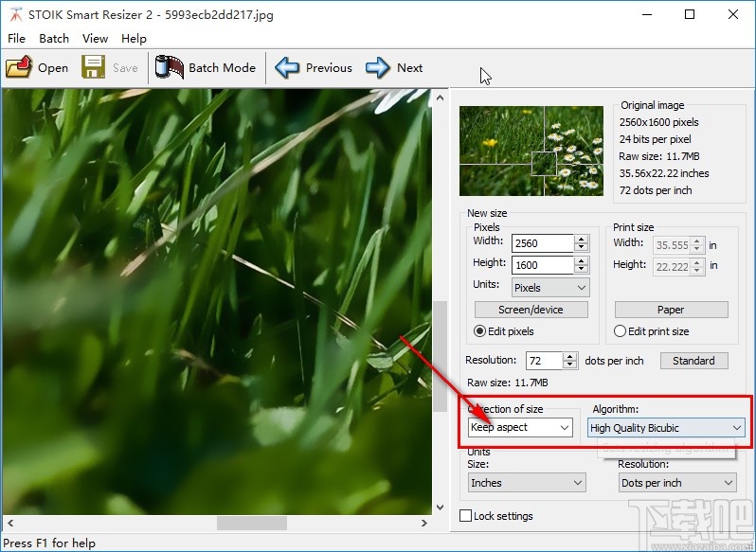The height and width of the screenshot is (552, 756).
Task: Open the Batch menu
Action: coord(54,39)
